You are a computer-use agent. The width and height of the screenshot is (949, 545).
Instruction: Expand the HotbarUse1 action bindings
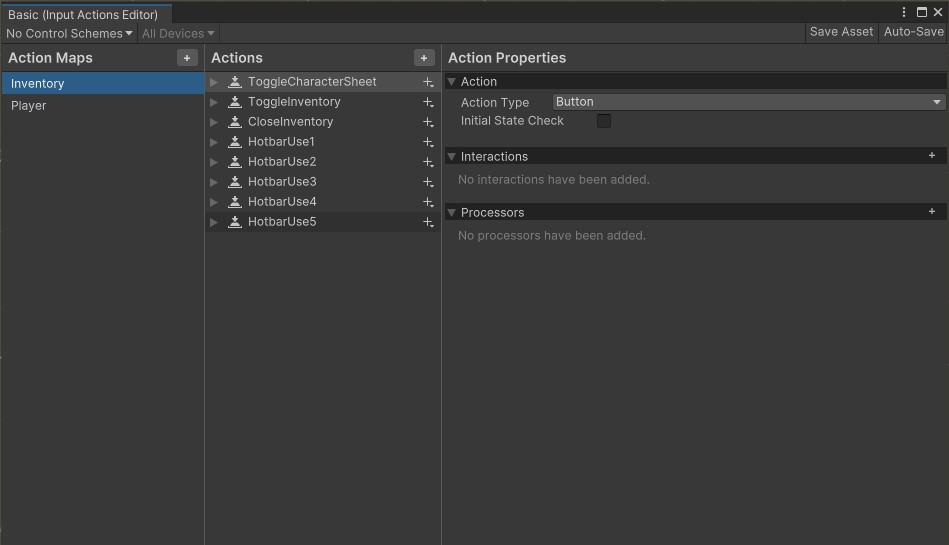coord(214,142)
